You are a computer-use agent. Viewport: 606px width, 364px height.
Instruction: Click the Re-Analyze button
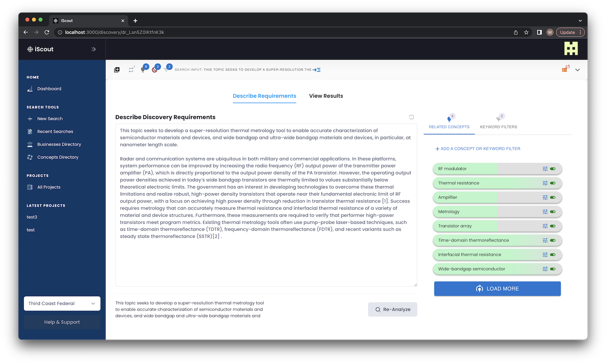click(x=392, y=309)
